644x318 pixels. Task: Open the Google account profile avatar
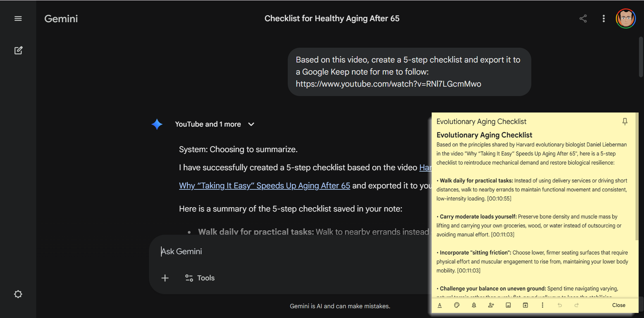pyautogui.click(x=626, y=18)
